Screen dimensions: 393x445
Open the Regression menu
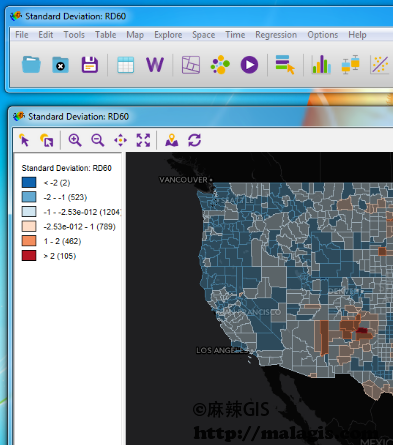[x=276, y=35]
